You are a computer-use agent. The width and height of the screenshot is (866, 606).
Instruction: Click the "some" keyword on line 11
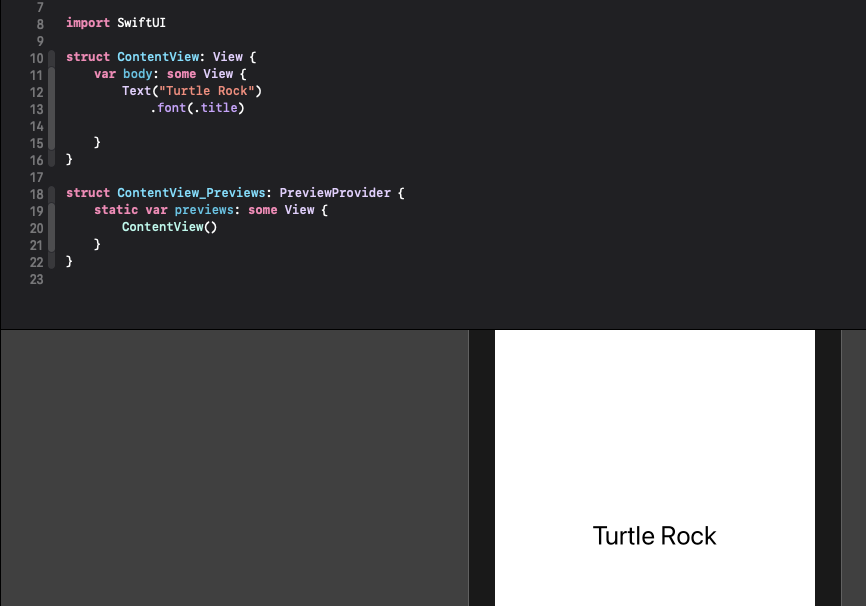pyautogui.click(x=181, y=74)
